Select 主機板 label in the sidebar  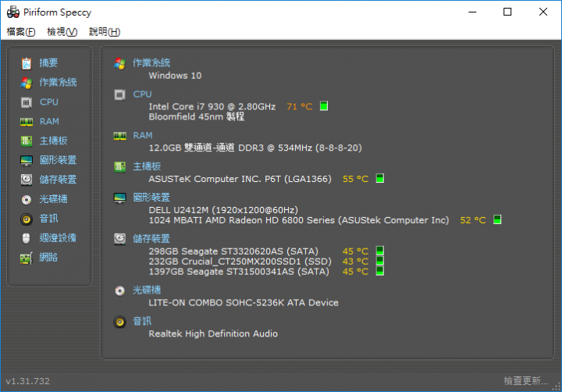pyautogui.click(x=53, y=141)
